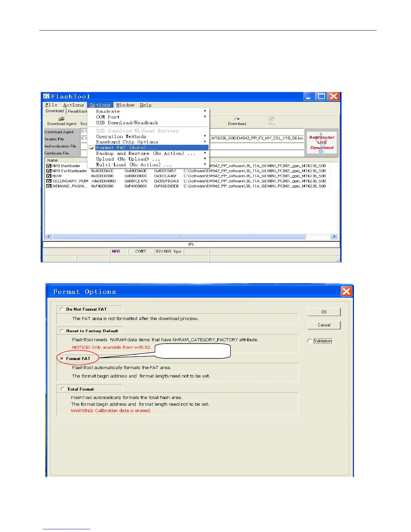Uncheck the NFB Bootloader checkbox
Image resolution: width=411 pixels, height=532 pixels.
click(x=49, y=166)
